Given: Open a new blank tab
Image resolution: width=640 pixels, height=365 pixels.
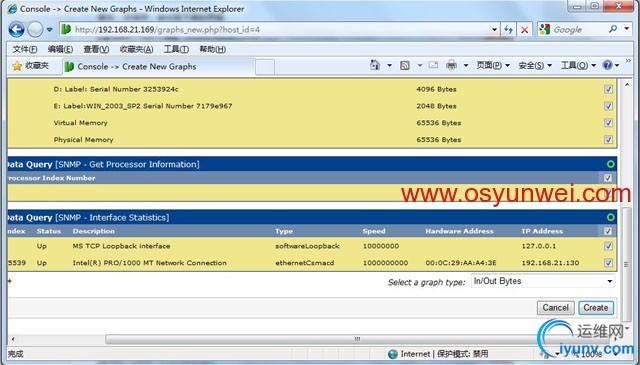Looking at the screenshot, I should click(265, 67).
